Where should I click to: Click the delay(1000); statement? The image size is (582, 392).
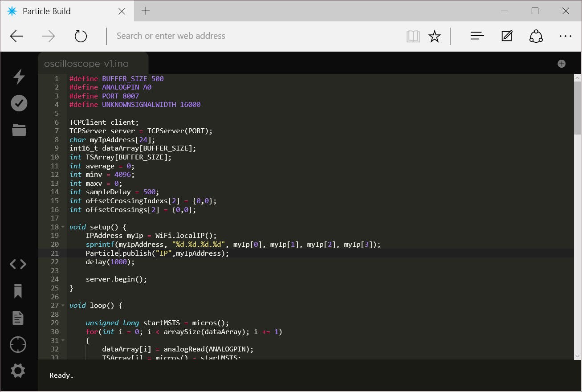(x=110, y=262)
